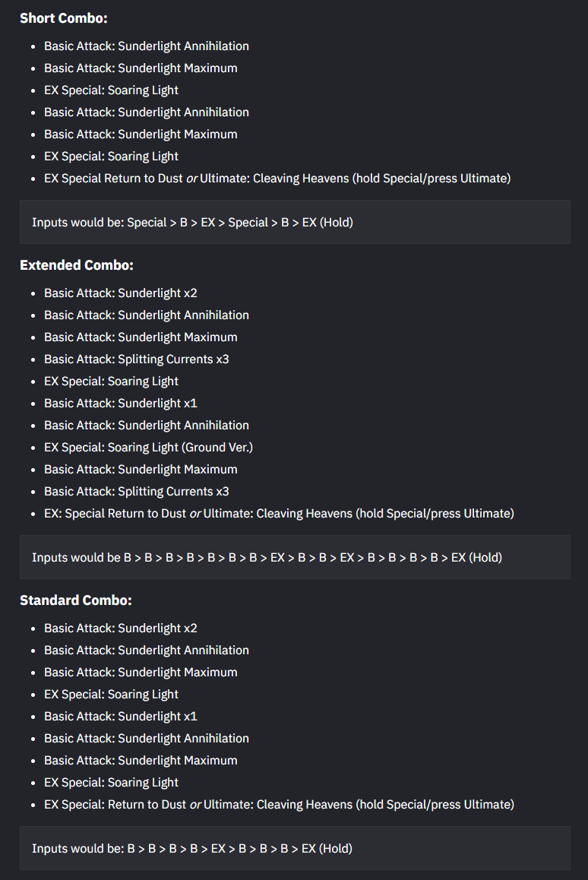Click the "Extended Combo:" heading
588x880 pixels.
click(77, 265)
